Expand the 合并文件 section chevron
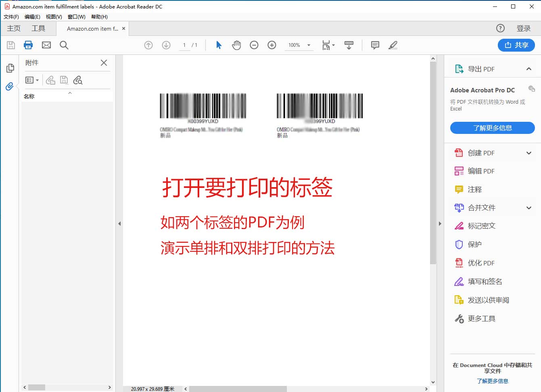The height and width of the screenshot is (392, 541). click(529, 208)
